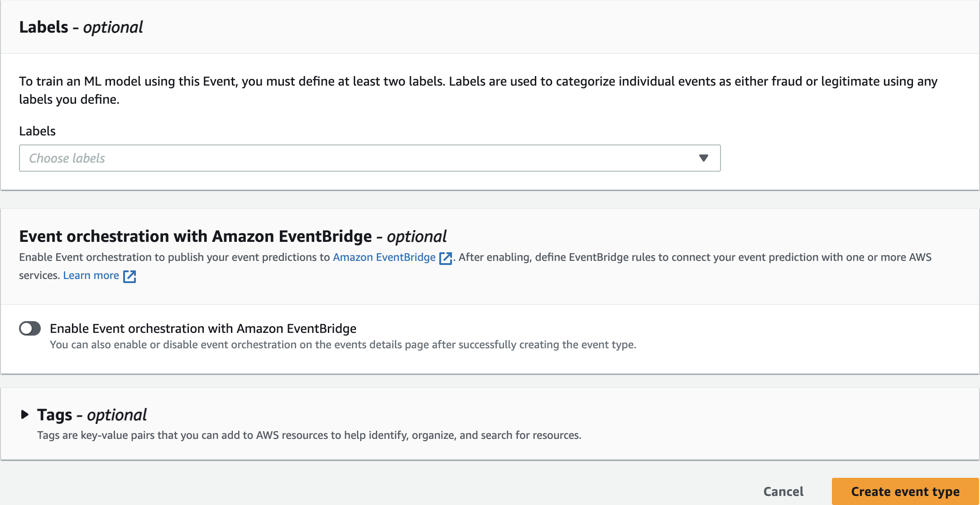Enable the Event orchestration toggle switch
The width and height of the screenshot is (980, 505).
30,328
